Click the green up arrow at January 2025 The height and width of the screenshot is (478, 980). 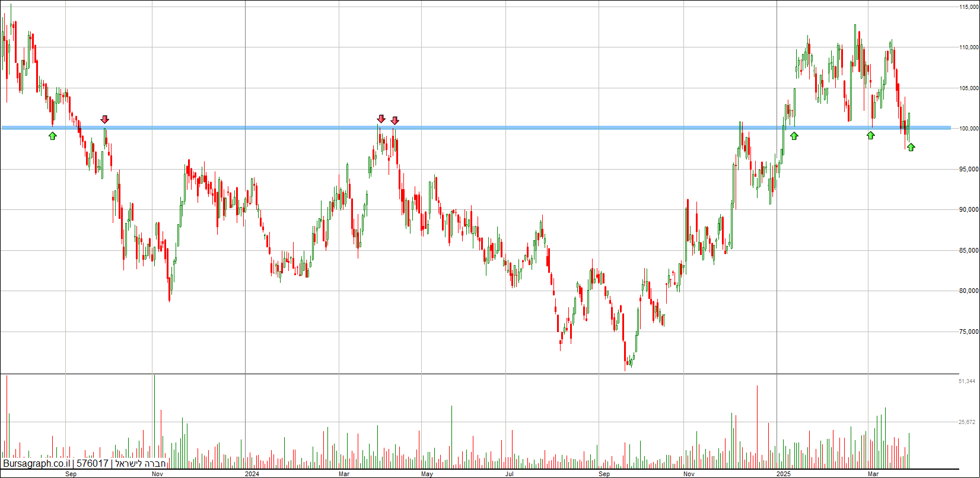point(794,136)
